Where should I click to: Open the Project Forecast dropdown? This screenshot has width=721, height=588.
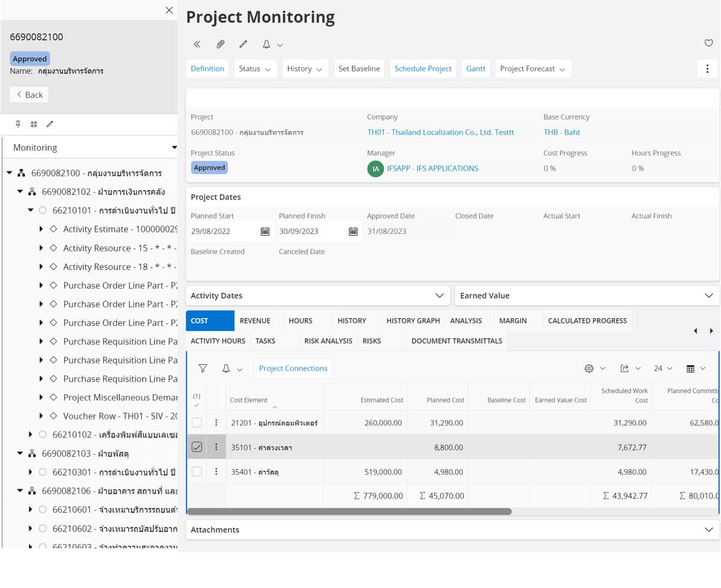[x=532, y=69]
